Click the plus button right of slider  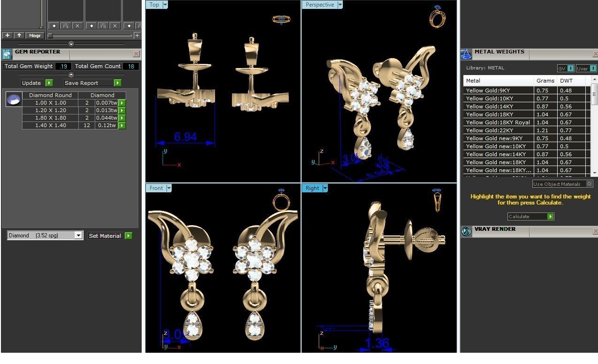point(137,35)
